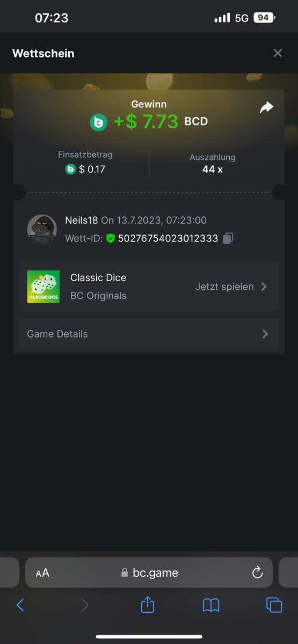This screenshot has height=644, width=298.
Task: Expand the Game Details row
Action: [149, 334]
